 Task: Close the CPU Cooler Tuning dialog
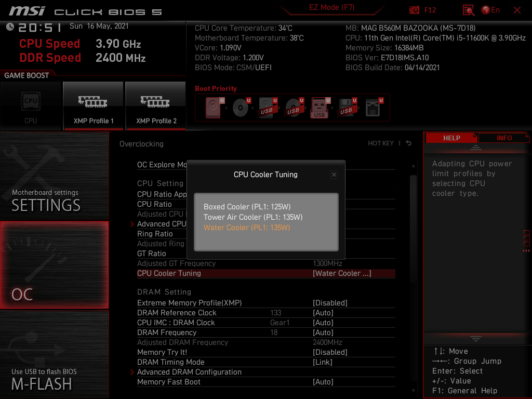pos(334,175)
